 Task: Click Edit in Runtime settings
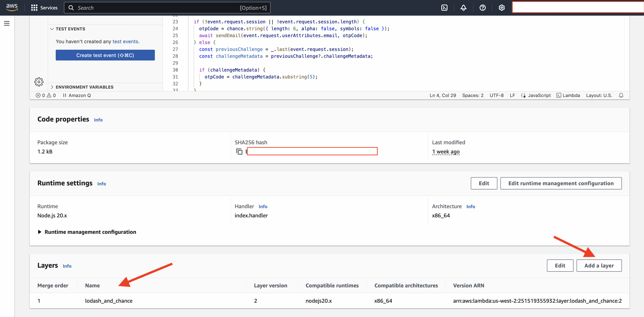pyautogui.click(x=484, y=183)
